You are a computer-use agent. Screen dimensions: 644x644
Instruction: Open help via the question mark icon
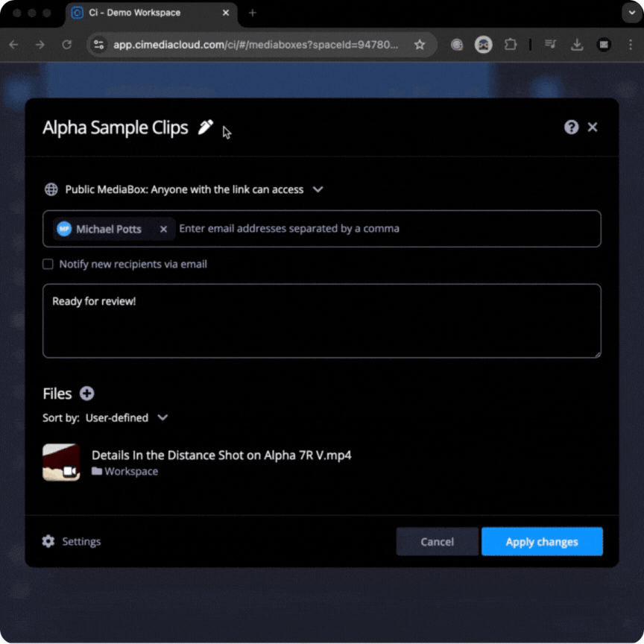click(x=571, y=127)
